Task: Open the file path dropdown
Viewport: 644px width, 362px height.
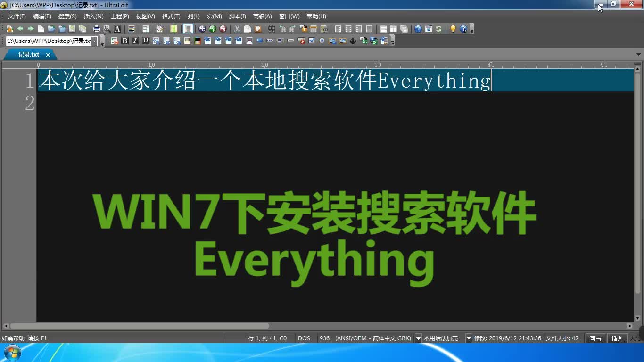Action: (x=94, y=41)
